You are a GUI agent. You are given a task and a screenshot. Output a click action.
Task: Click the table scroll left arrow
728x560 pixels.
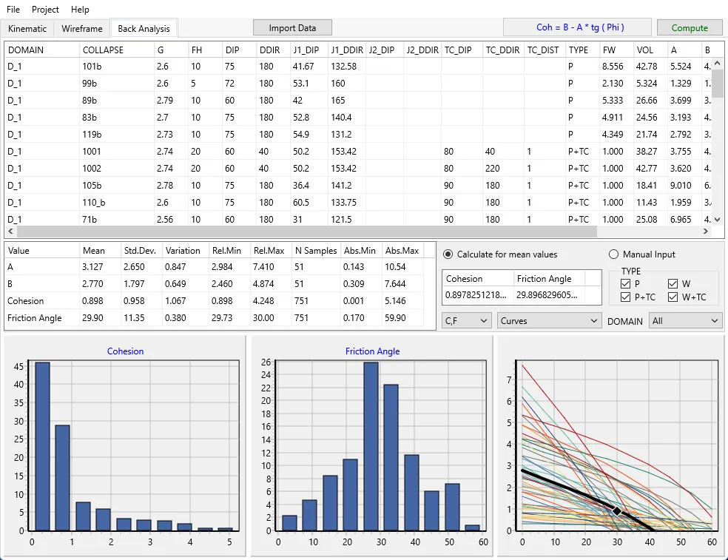click(10, 231)
